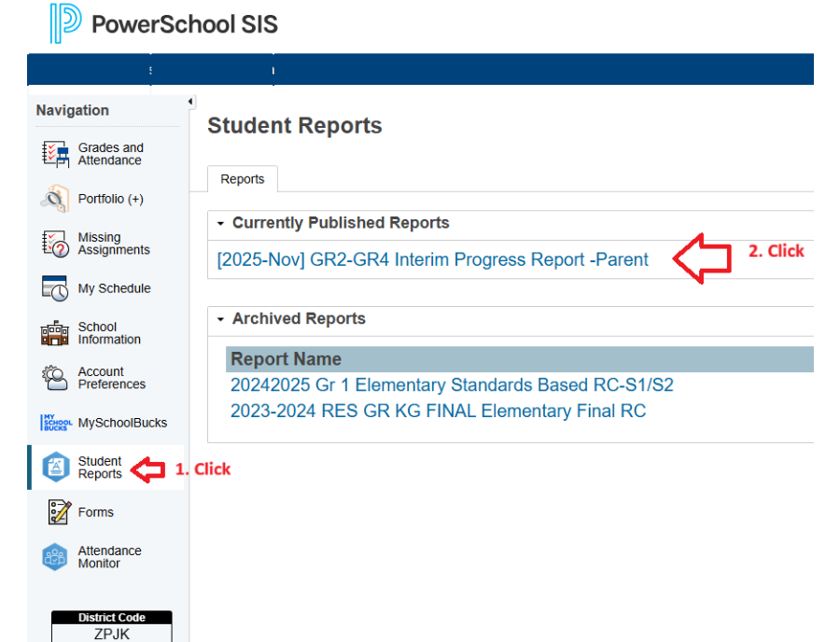Open the My Schedule calendar icon
Image resolution: width=840 pixels, height=642 pixels.
[56, 288]
